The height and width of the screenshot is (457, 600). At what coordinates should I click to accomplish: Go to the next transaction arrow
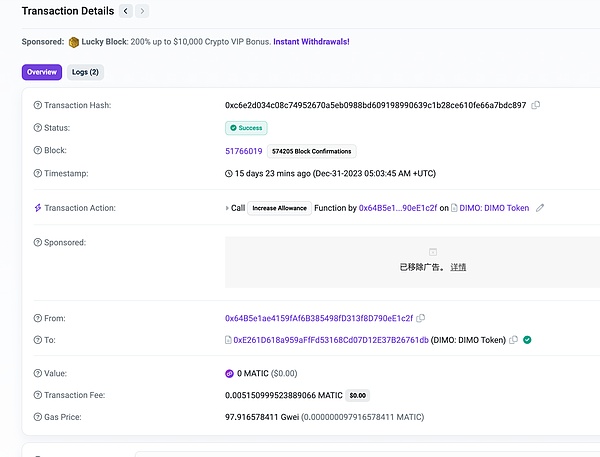(x=142, y=11)
